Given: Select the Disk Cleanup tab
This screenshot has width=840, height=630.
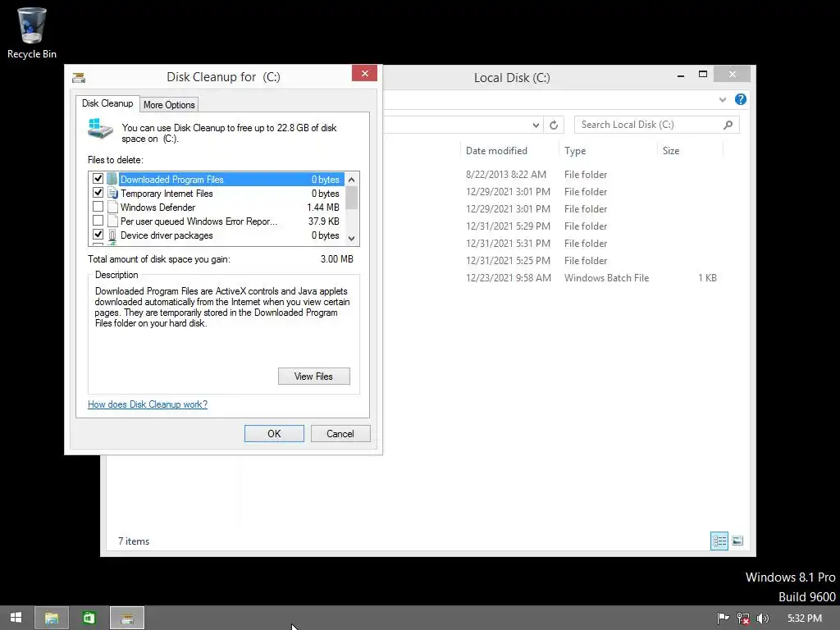Looking at the screenshot, I should 107,103.
